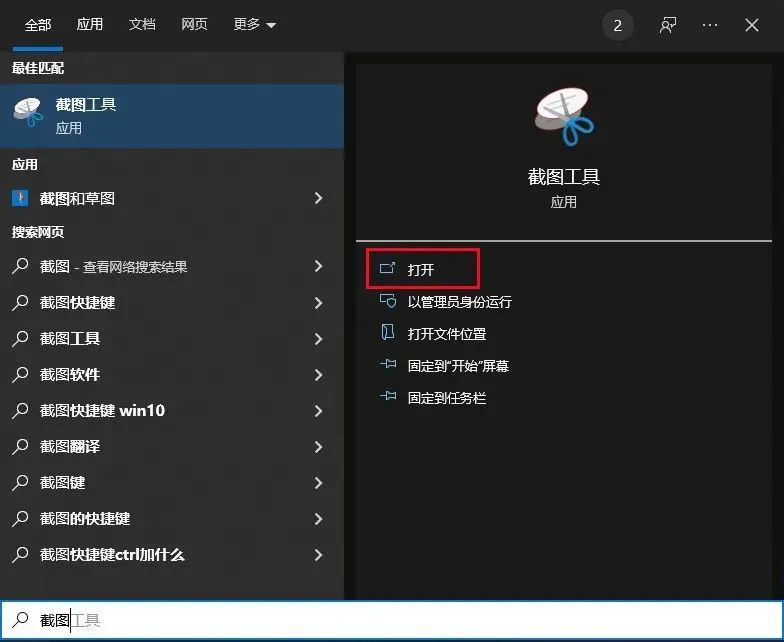The height and width of the screenshot is (642, 784).
Task: Click the large Snipping Tool icon in preview pane
Action: [x=564, y=116]
